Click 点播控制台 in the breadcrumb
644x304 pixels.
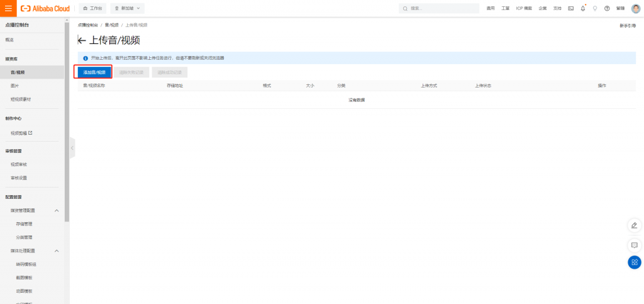88,25
